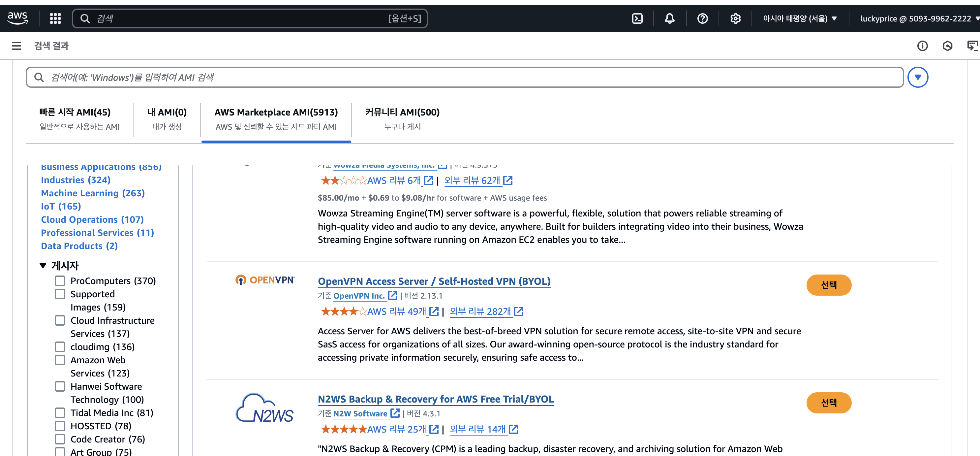Viewport: 980px width, 456px height.
Task: Toggle the hamburger side navigation menu
Action: tap(16, 46)
